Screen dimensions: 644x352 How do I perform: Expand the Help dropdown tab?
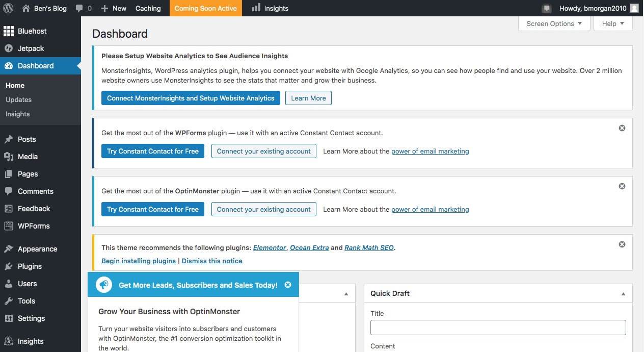point(613,23)
